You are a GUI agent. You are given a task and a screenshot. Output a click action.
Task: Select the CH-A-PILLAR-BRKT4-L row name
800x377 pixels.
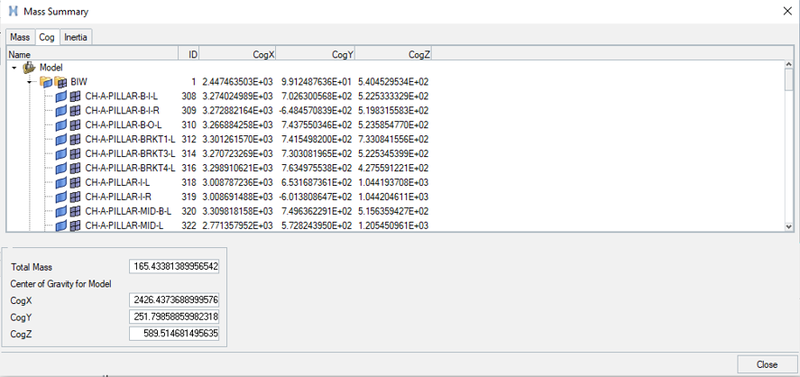point(130,167)
